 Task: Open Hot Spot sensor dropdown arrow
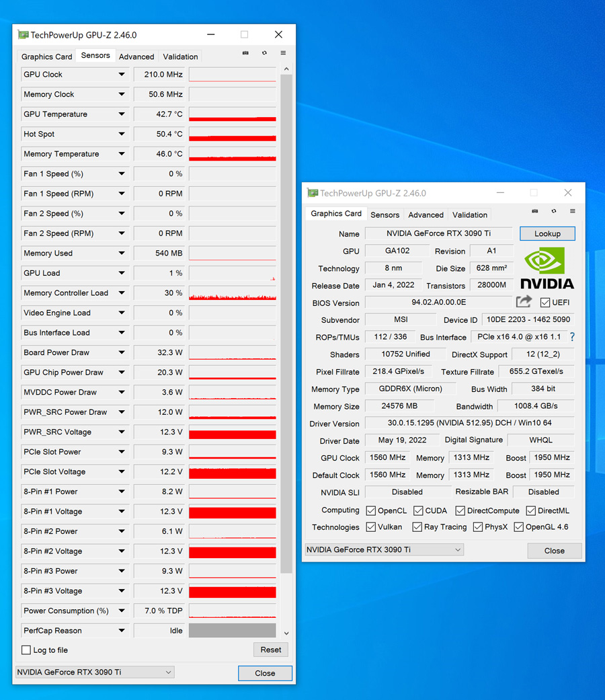(x=122, y=134)
